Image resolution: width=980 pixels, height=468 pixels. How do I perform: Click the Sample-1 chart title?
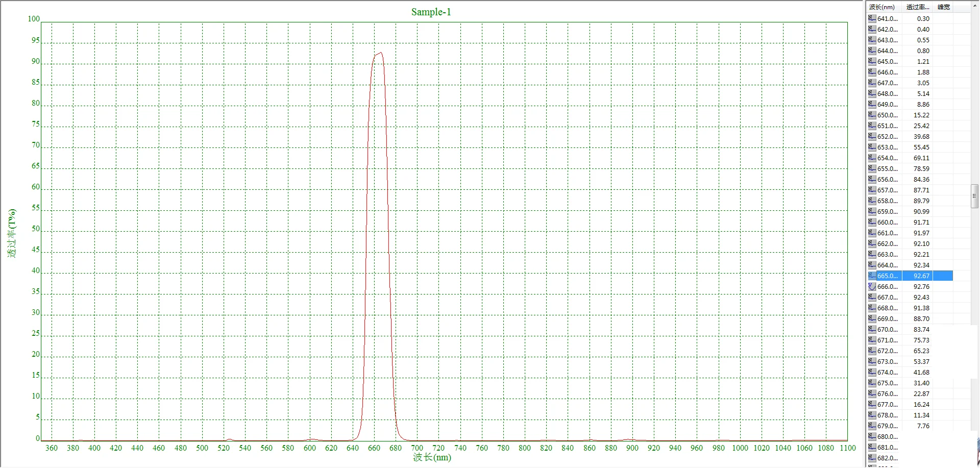(x=430, y=11)
